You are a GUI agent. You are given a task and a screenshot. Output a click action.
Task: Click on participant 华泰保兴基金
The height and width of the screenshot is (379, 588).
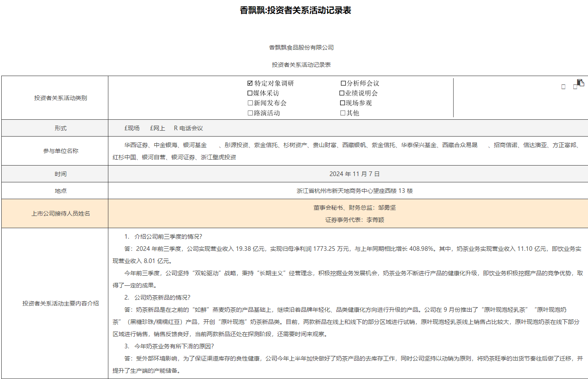(x=419, y=145)
